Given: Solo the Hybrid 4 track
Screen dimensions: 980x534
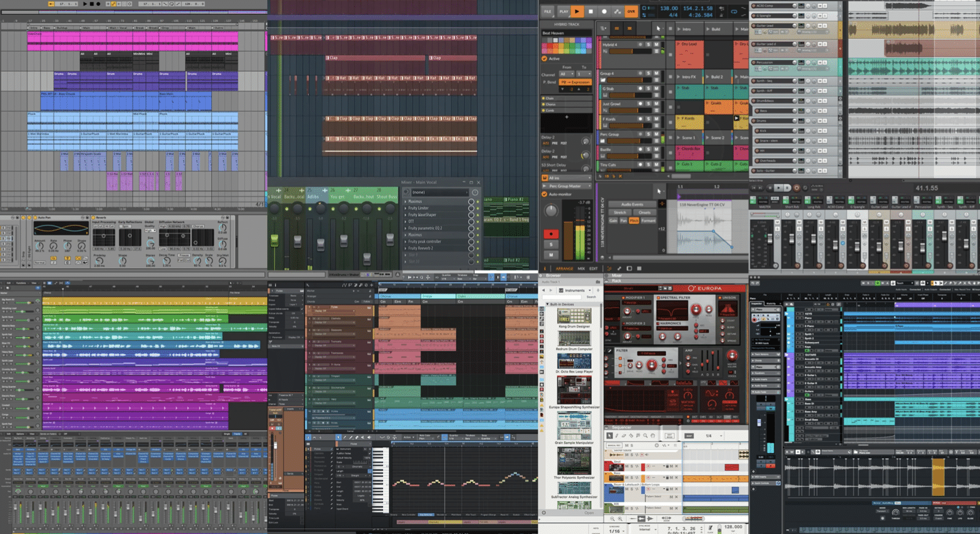Looking at the screenshot, I should pos(648,45).
